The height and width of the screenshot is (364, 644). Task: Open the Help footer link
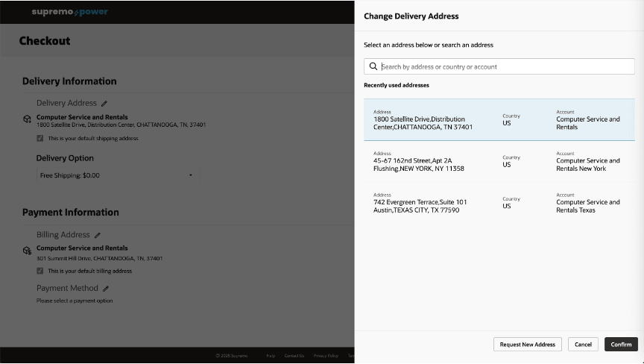point(271,356)
